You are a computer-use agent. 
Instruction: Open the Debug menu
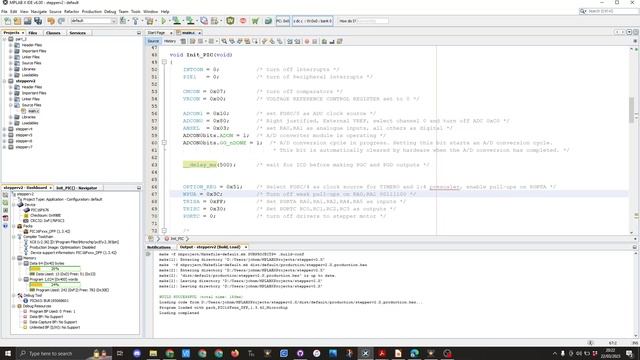click(x=110, y=11)
